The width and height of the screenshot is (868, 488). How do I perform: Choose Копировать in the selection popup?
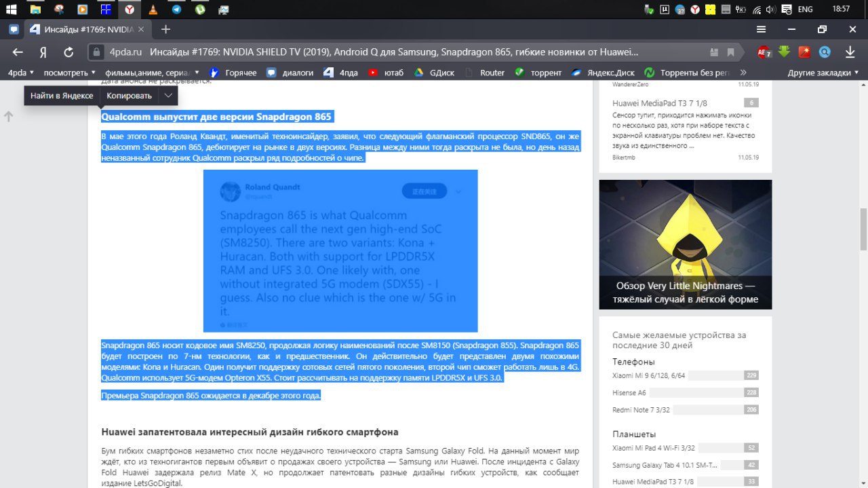point(129,96)
